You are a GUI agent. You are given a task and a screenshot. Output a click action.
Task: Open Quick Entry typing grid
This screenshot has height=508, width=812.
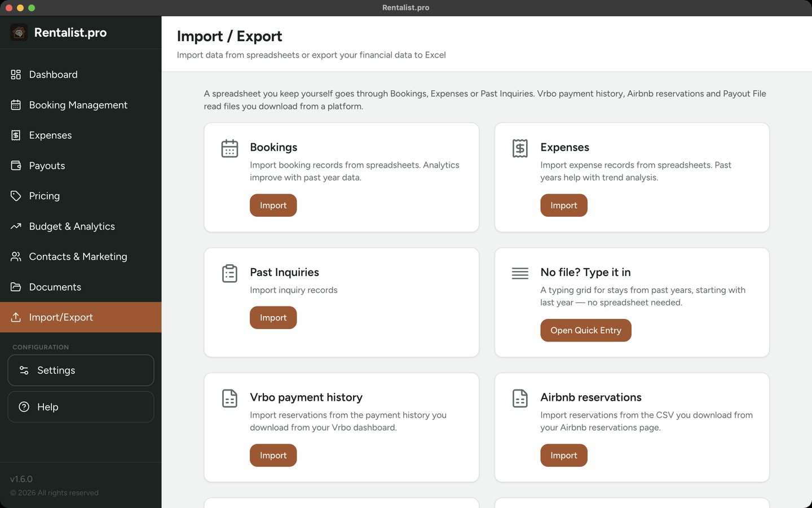tap(586, 330)
